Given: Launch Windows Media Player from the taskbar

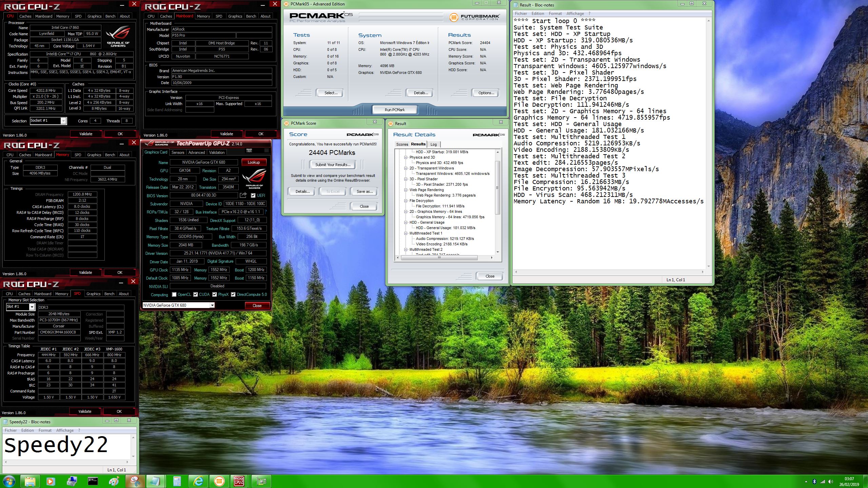Looking at the screenshot, I should [x=51, y=481].
